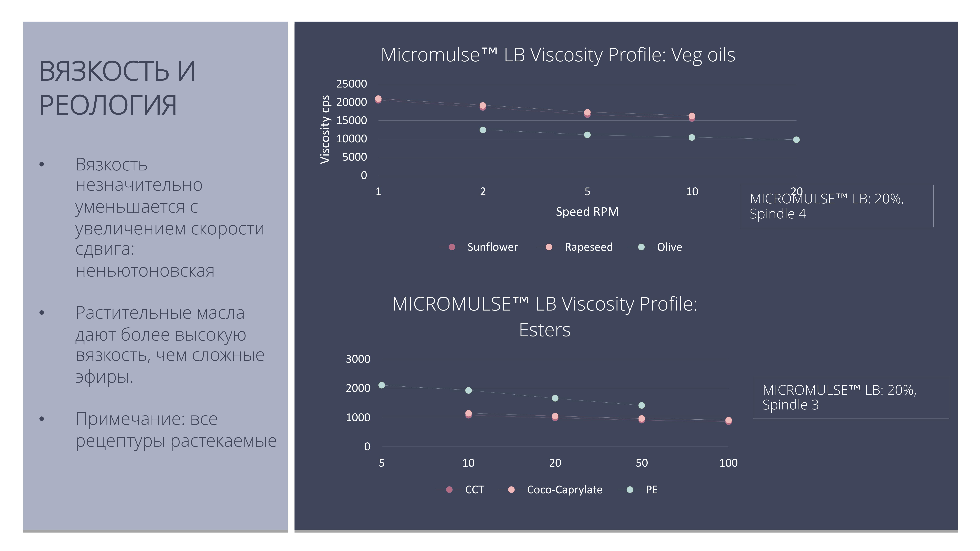Select the Olive data point at 2 RPM
The image size is (980, 551).
[x=483, y=130]
